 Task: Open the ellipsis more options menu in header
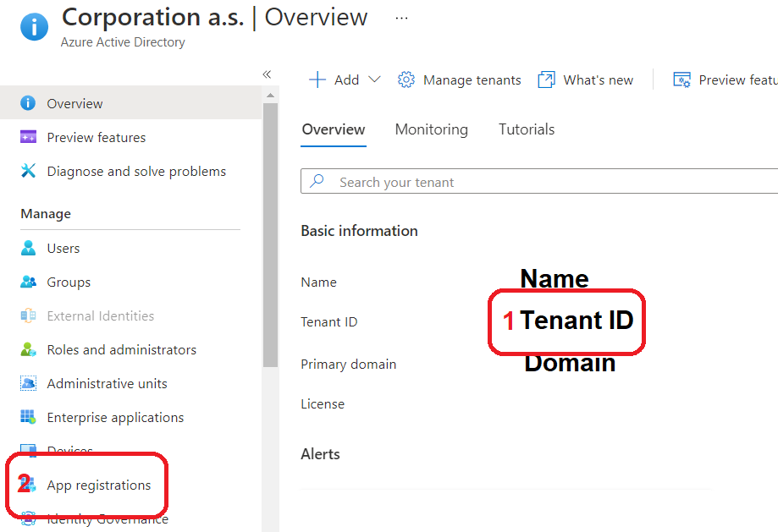coord(401,19)
